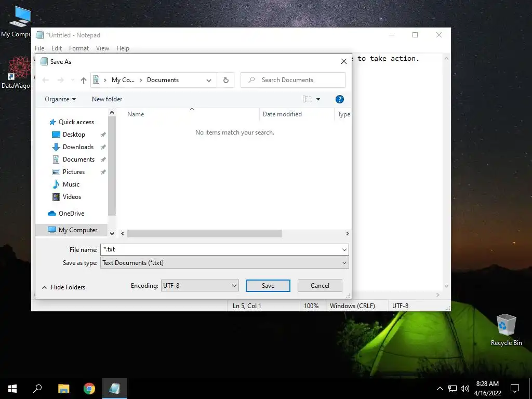Image resolution: width=532 pixels, height=399 pixels.
Task: Click file list horizontal scroll right arrow
Action: [347, 233]
